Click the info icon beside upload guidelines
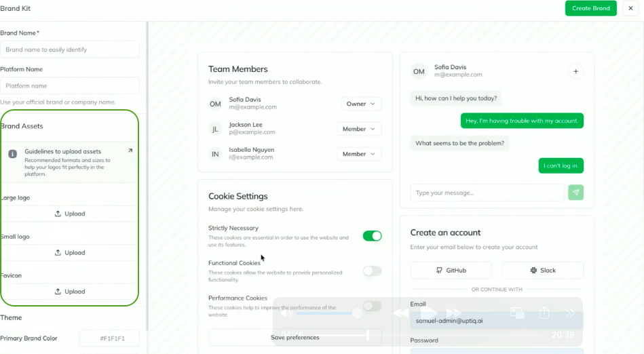Screen dimensions: 644x354 click(12, 154)
